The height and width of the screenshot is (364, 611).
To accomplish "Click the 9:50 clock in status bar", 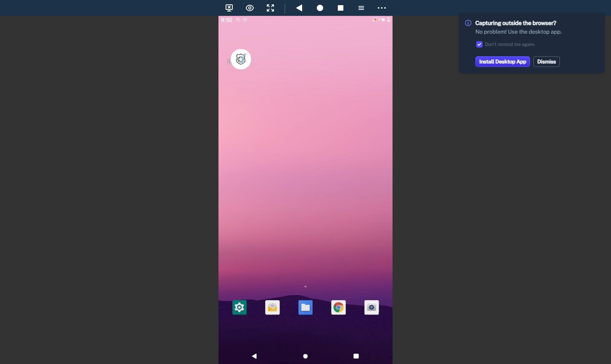I will click(x=227, y=20).
